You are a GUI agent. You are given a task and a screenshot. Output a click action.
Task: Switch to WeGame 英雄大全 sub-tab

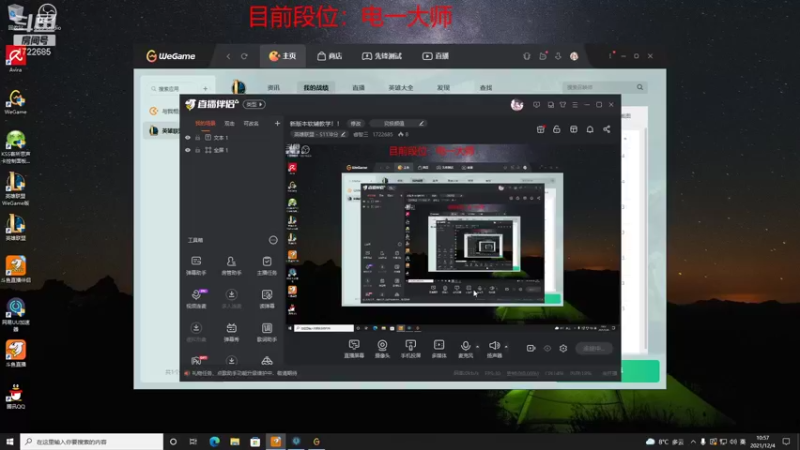[x=401, y=88]
